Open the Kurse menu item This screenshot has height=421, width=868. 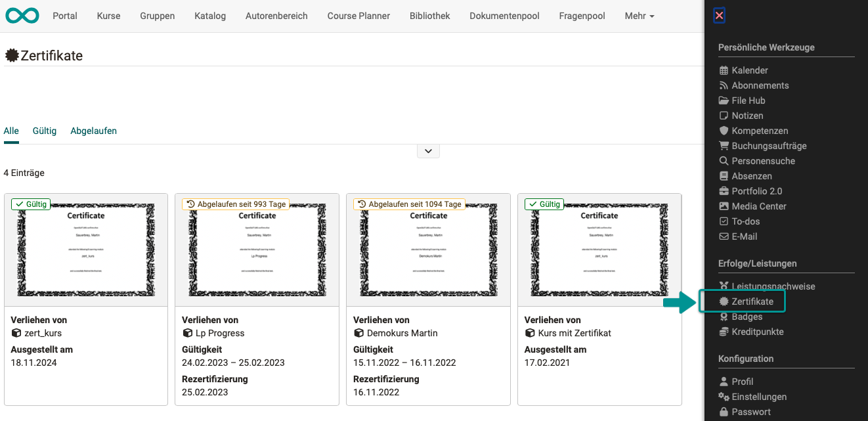pyautogui.click(x=108, y=15)
